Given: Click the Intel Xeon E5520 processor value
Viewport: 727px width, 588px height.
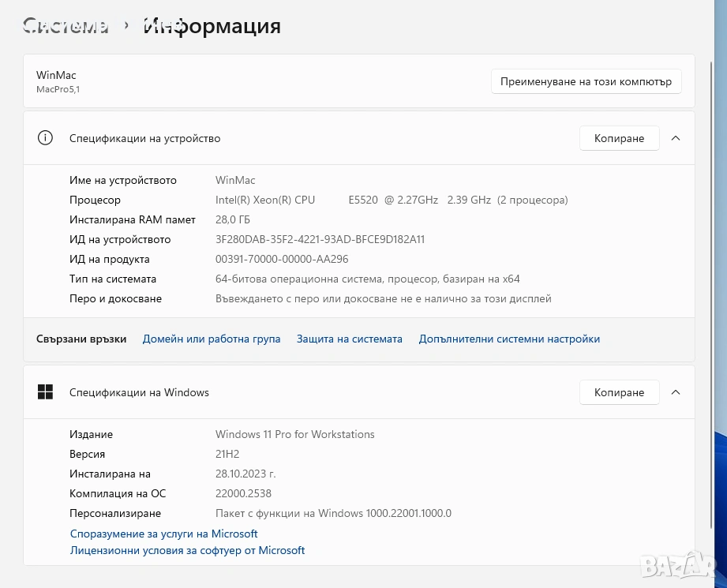Looking at the screenshot, I should pyautogui.click(x=391, y=200).
